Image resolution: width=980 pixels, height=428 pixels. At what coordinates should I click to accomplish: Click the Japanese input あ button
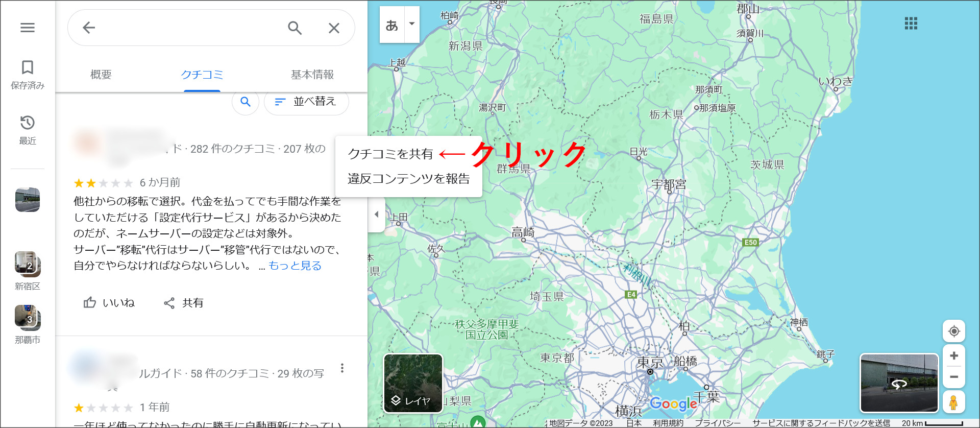tap(392, 25)
